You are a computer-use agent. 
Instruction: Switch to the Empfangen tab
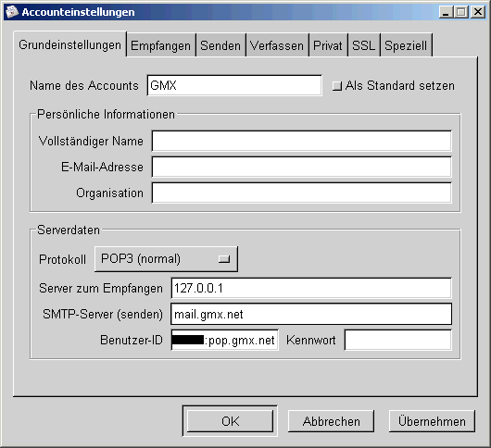click(160, 45)
